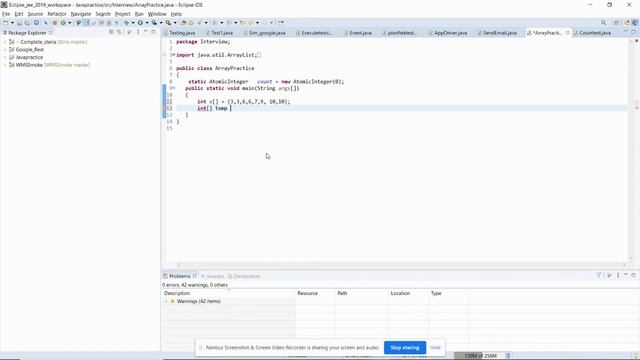Run garbage collector trash icon

point(508,356)
